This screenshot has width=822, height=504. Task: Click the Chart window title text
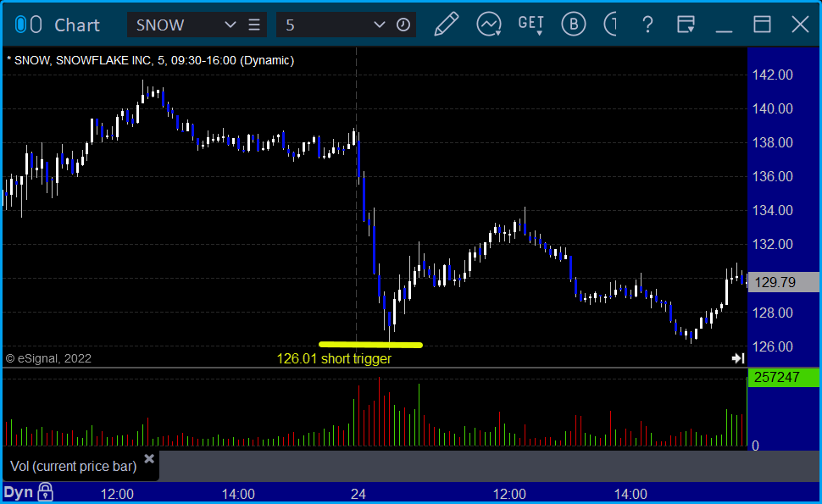77,25
